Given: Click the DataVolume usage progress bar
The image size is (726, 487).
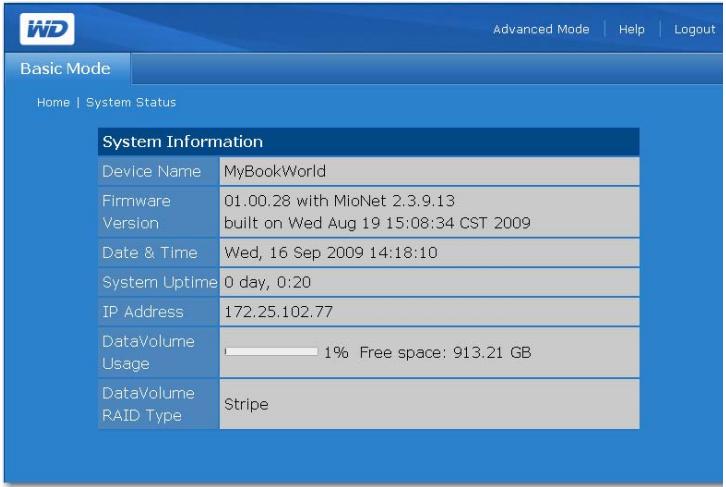Looking at the screenshot, I should [x=271, y=352].
